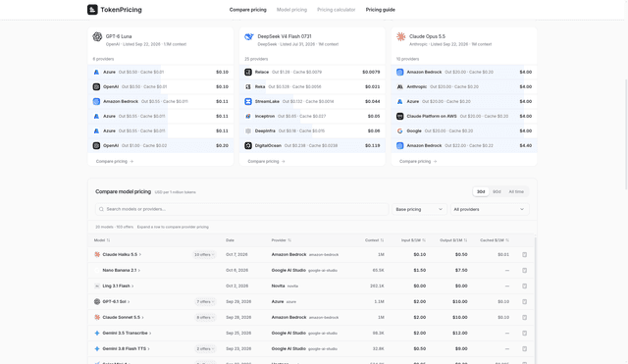Click the DigitalOcean provider icon
Screen dimensions: 628x364
tap(248, 146)
